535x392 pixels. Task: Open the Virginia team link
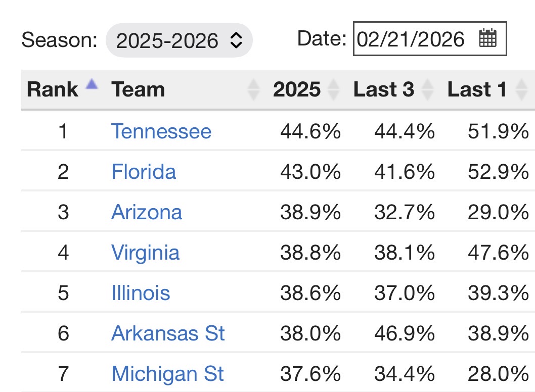click(145, 253)
